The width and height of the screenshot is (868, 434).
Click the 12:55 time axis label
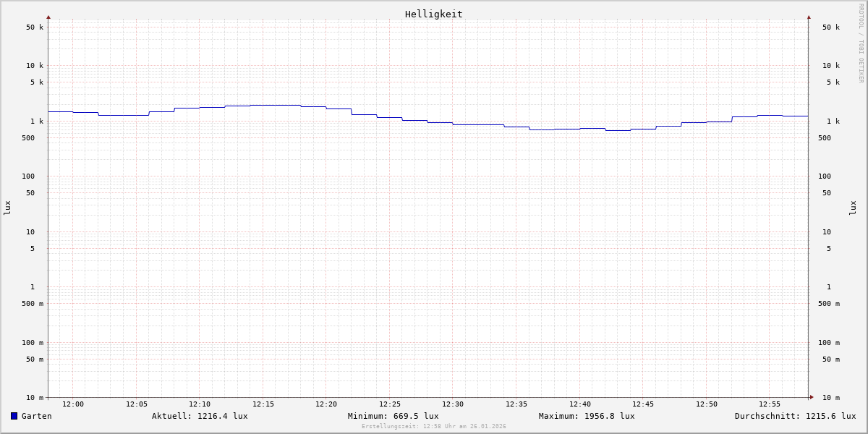point(770,404)
